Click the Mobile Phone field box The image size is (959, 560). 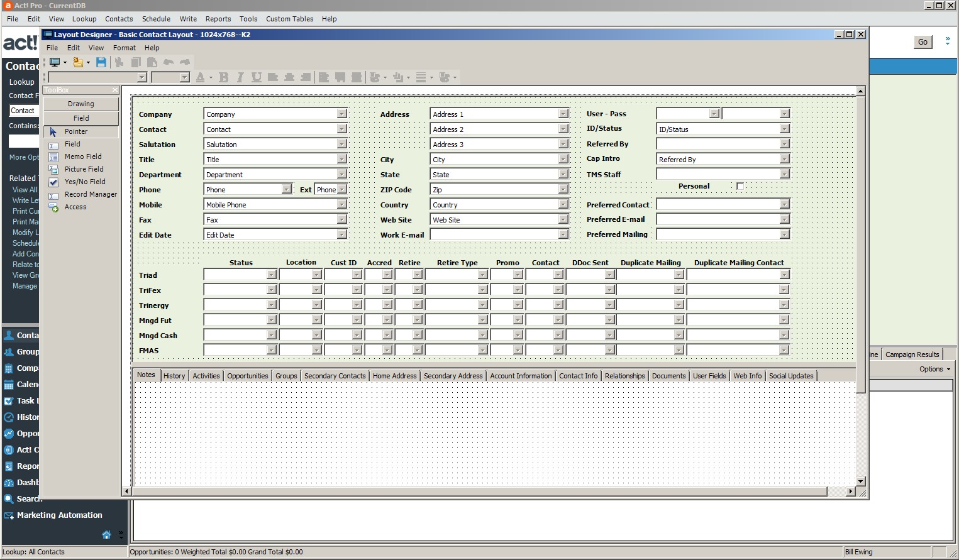[x=275, y=205]
